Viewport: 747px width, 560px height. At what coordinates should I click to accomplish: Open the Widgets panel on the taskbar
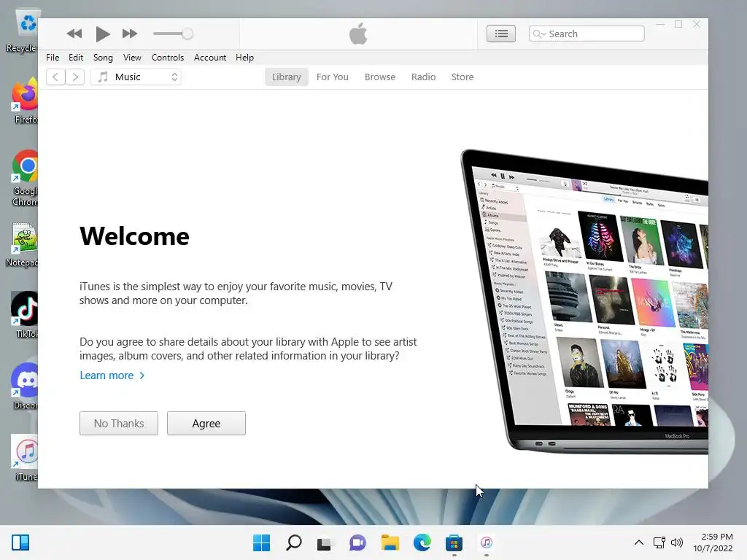20,542
